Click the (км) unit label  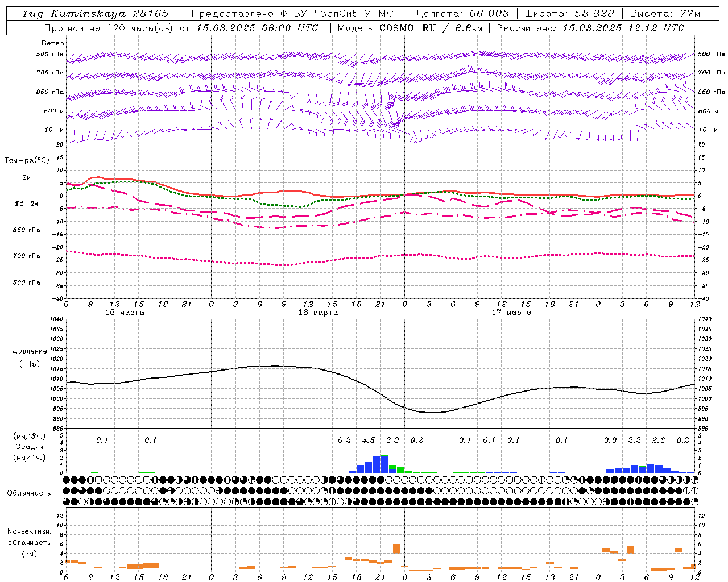tap(29, 554)
